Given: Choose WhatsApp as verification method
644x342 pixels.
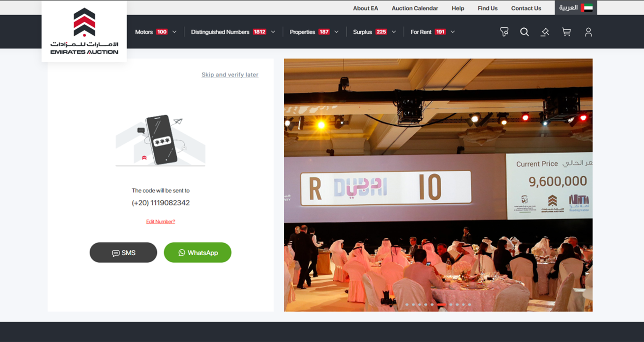Looking at the screenshot, I should 198,252.
